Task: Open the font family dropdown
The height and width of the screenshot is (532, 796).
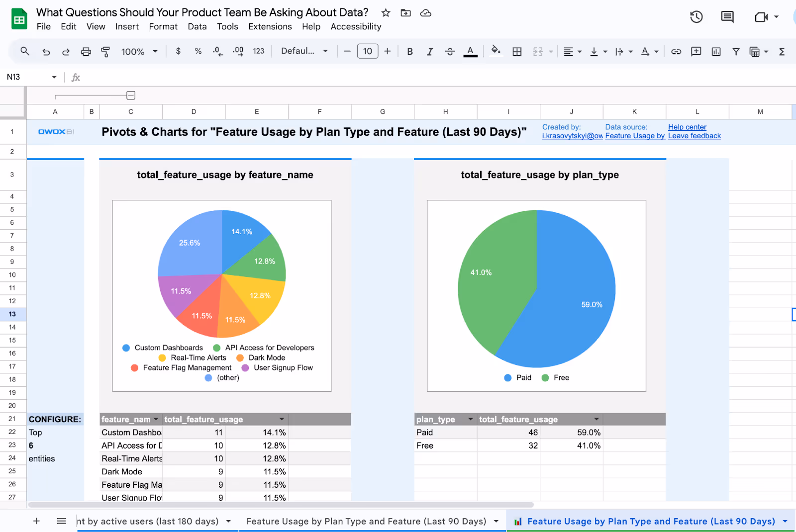Action: (304, 51)
